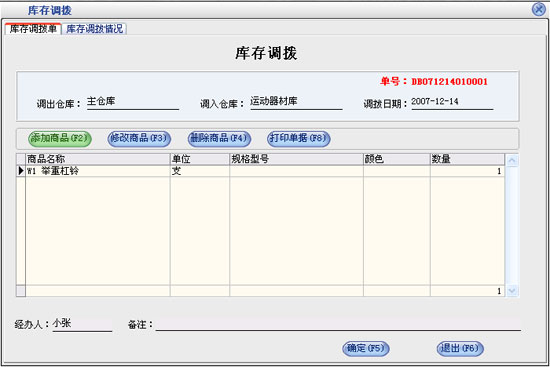Confirm with the 确定 (F5) button
The width and height of the screenshot is (550, 367).
tap(365, 348)
